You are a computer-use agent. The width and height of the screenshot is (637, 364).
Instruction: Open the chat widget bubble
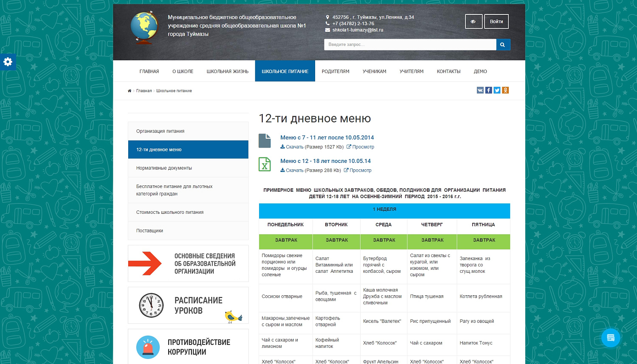[610, 338]
